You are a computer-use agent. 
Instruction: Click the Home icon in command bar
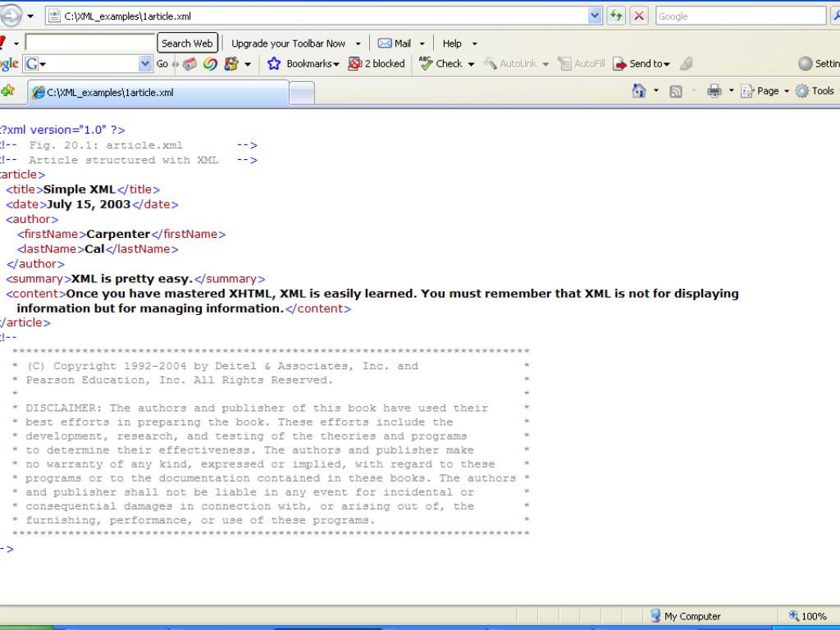coord(638,91)
